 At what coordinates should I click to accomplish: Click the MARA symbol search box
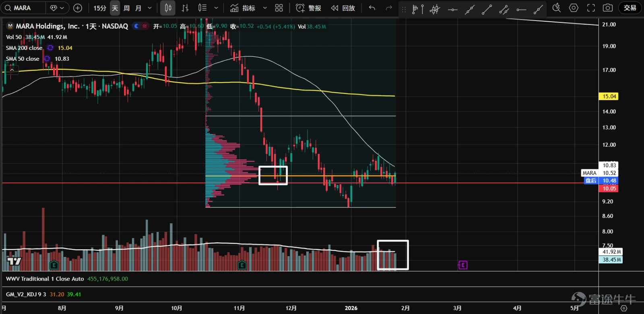click(23, 8)
